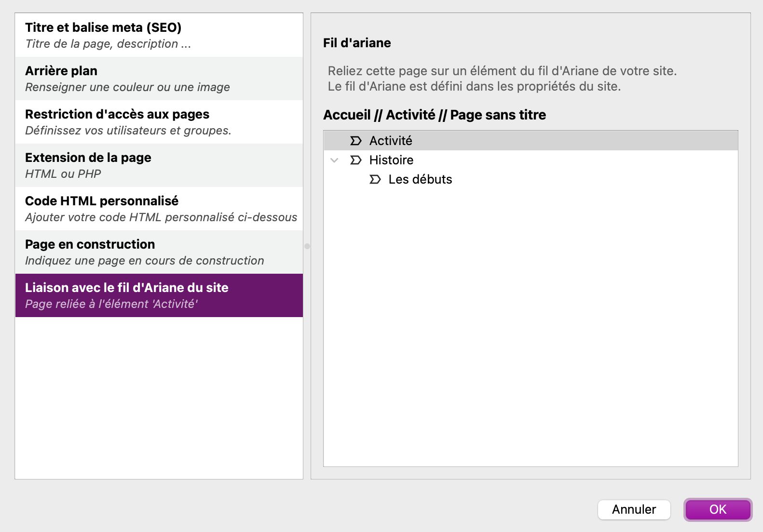
Task: Open Titre et balise meta (SEO) section
Action: click(159, 35)
